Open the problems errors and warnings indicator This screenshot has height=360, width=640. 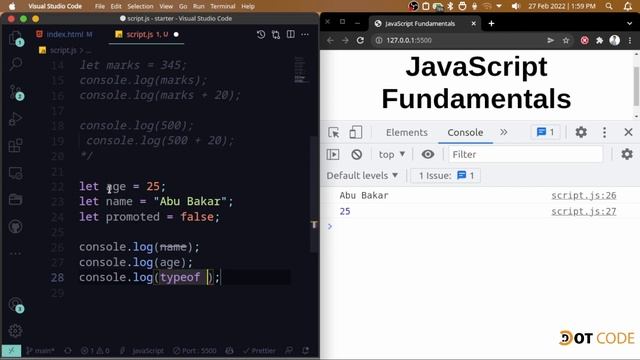[x=95, y=351]
